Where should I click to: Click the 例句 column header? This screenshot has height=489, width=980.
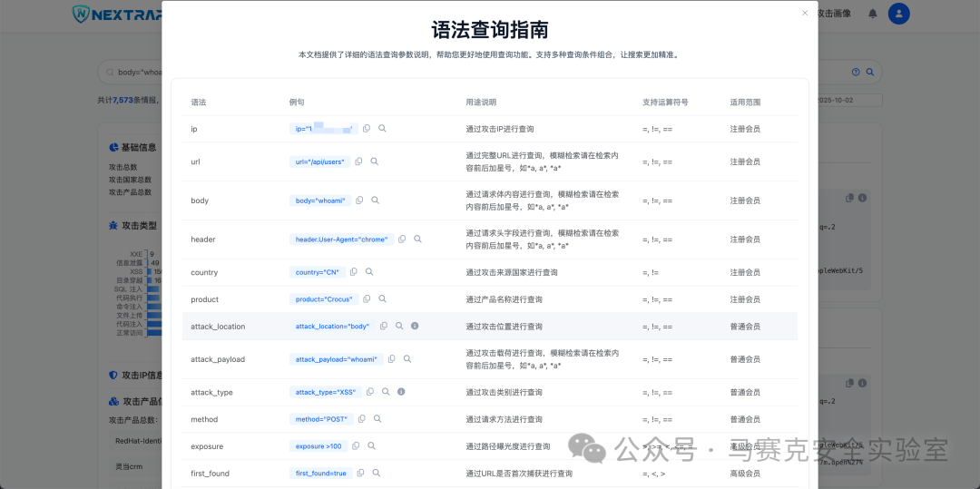[297, 102]
